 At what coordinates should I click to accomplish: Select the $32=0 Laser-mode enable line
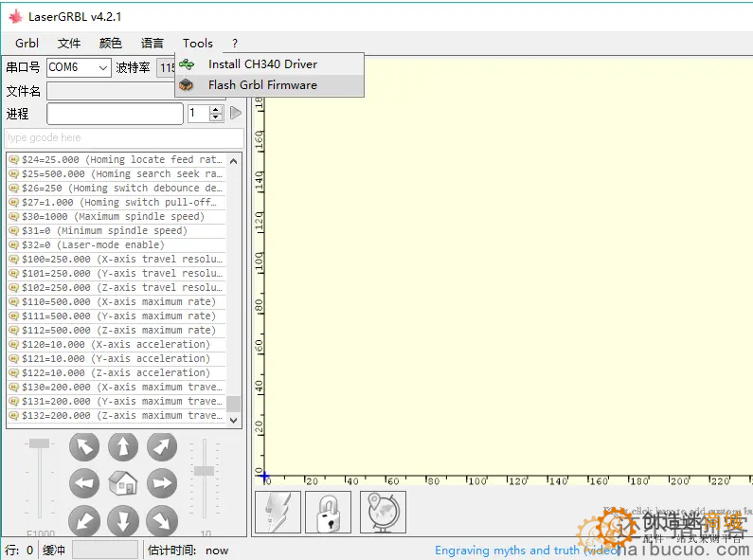coord(117,244)
